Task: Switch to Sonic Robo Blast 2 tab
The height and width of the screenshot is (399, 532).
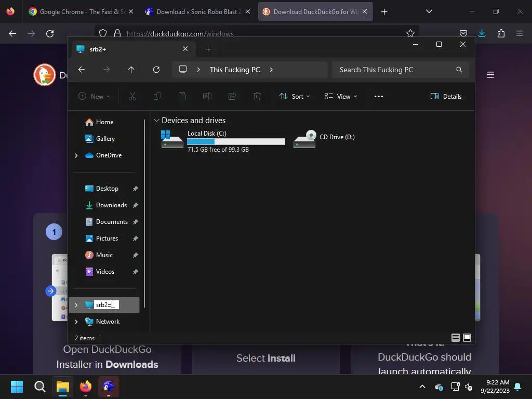Action: [x=197, y=11]
